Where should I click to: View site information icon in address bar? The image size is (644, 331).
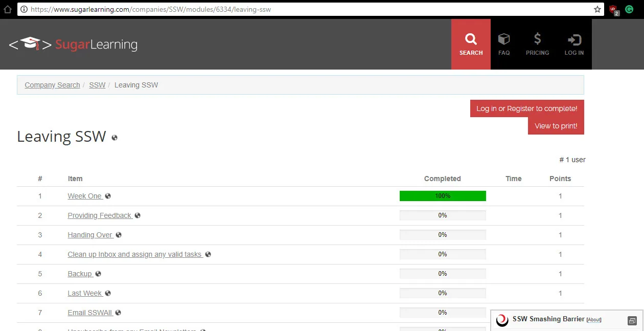(24, 9)
